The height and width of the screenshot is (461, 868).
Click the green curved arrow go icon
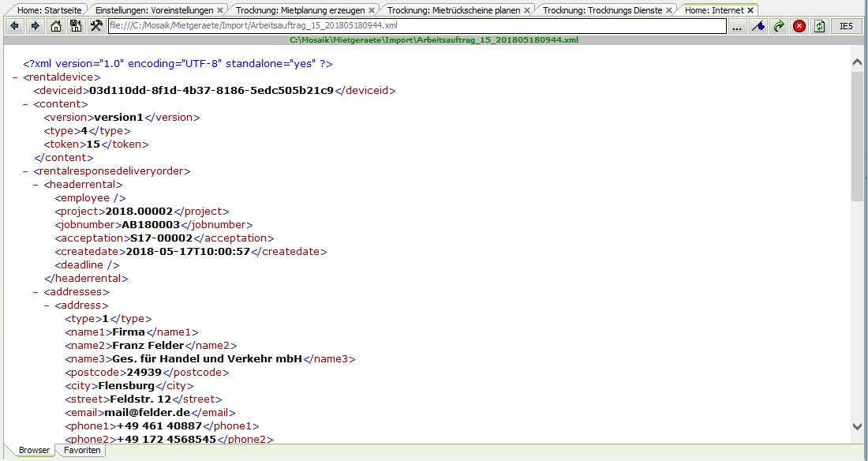coord(779,26)
